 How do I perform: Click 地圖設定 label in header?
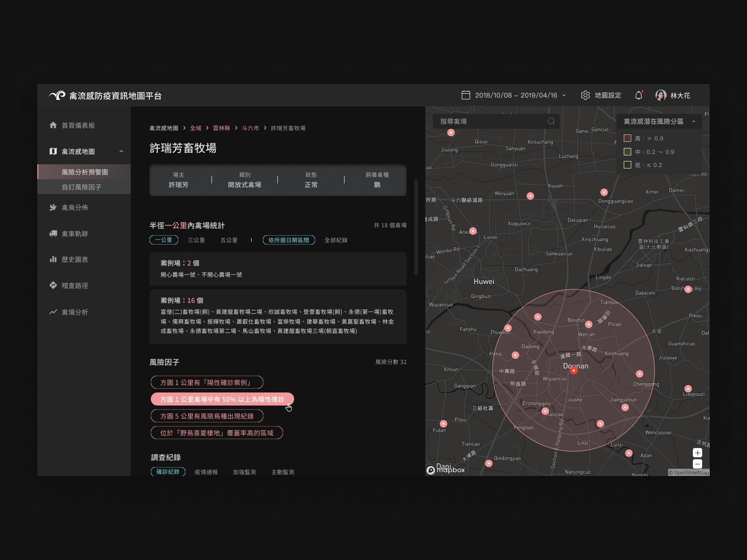[x=608, y=95]
